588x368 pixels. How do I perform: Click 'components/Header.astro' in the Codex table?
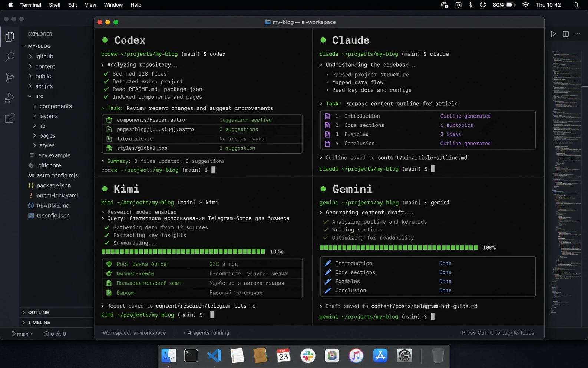pos(151,120)
